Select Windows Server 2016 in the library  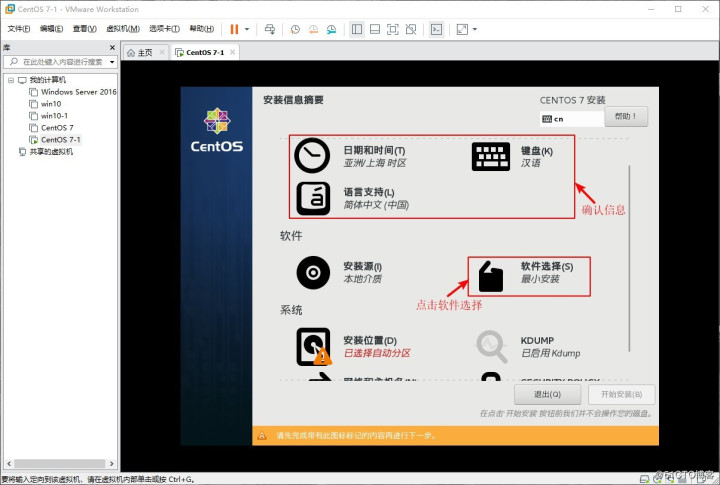(x=79, y=92)
